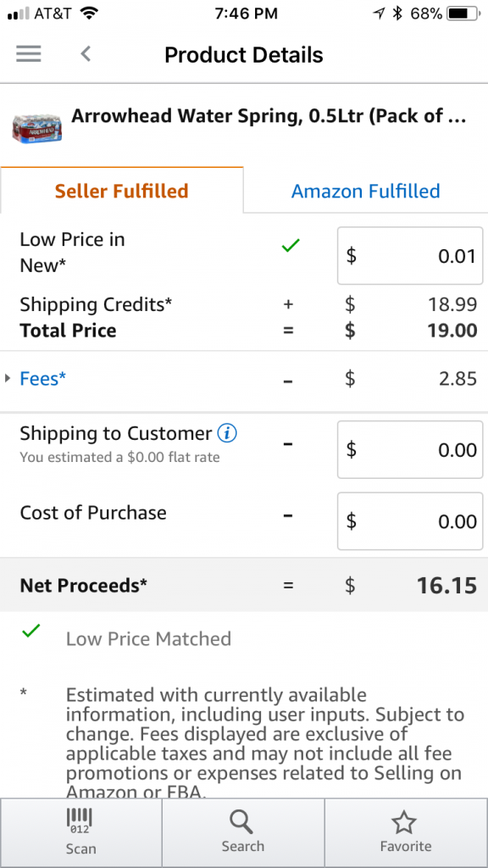Select the Seller Fulfilled tab
Screen dimensions: 488x868
tap(122, 191)
